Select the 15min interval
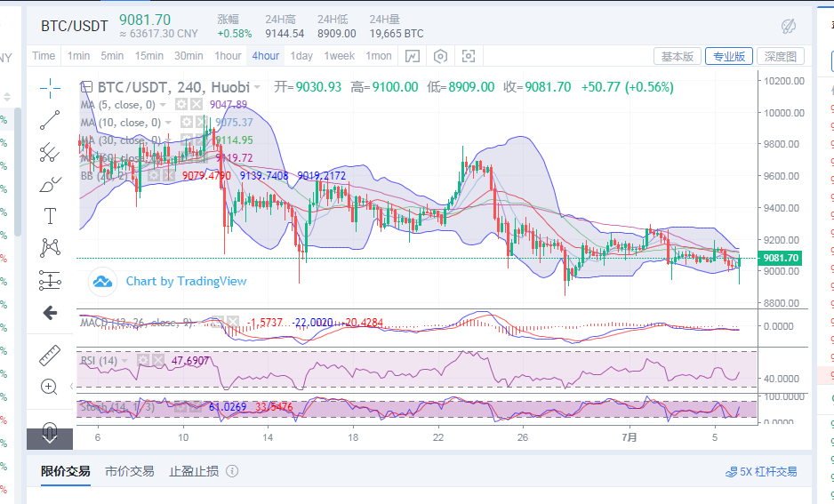This screenshot has width=834, height=504. 149,56
